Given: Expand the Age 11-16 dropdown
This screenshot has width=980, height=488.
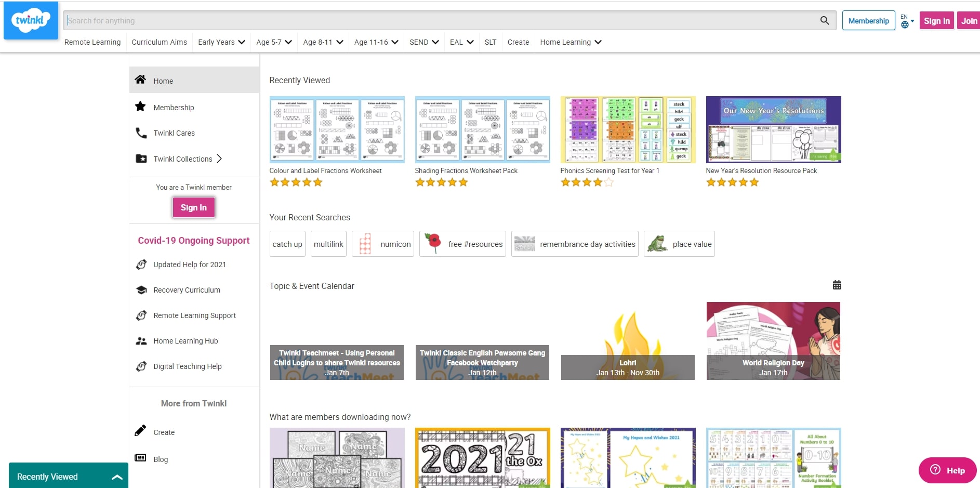Looking at the screenshot, I should click(376, 42).
